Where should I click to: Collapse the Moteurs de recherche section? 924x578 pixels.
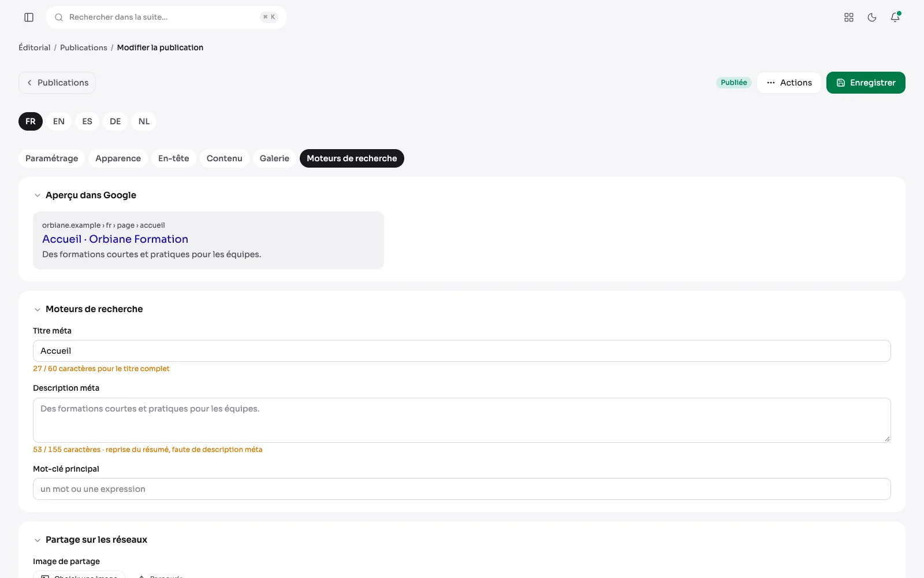click(38, 309)
